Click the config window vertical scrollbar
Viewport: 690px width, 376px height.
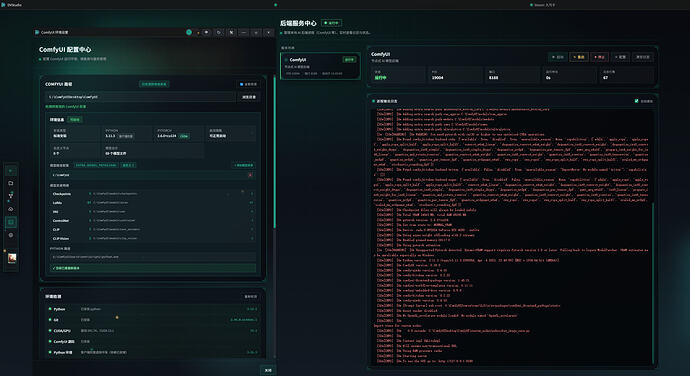tap(275, 152)
